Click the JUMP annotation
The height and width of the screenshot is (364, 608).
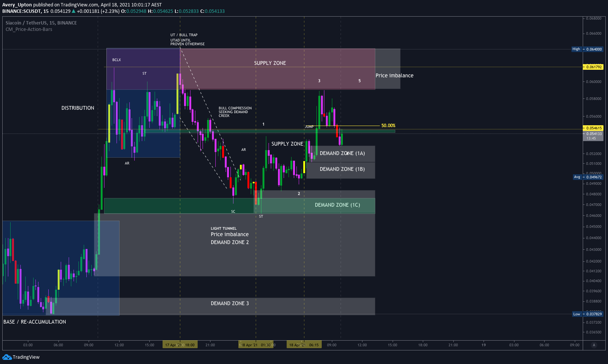coord(309,127)
